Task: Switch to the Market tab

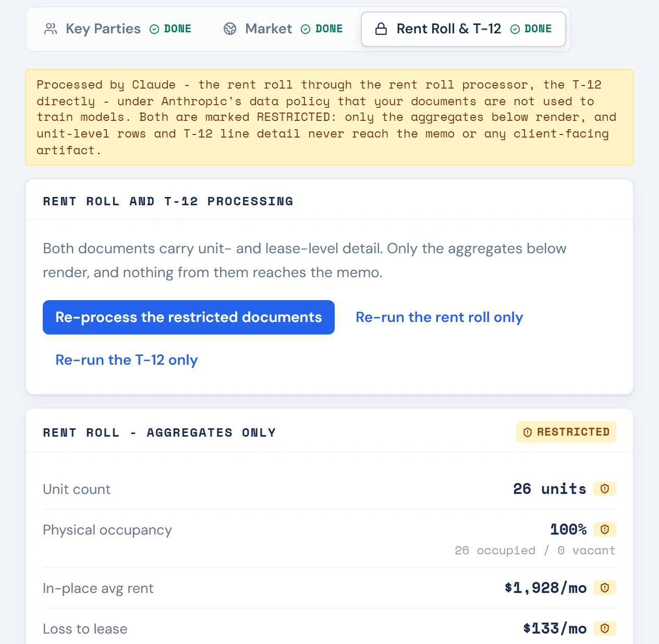Action: pos(283,29)
